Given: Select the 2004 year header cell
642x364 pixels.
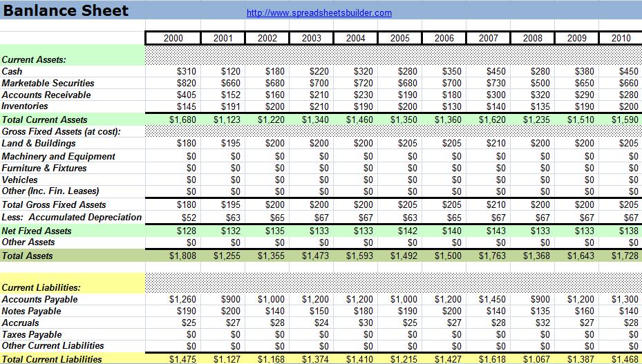Looking at the screenshot, I should coord(356,38).
